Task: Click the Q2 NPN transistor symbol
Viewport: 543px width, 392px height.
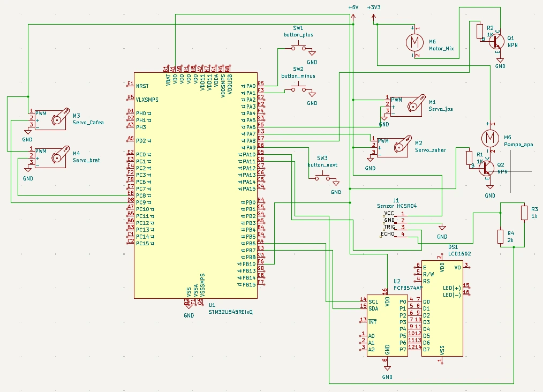Action: click(x=486, y=168)
